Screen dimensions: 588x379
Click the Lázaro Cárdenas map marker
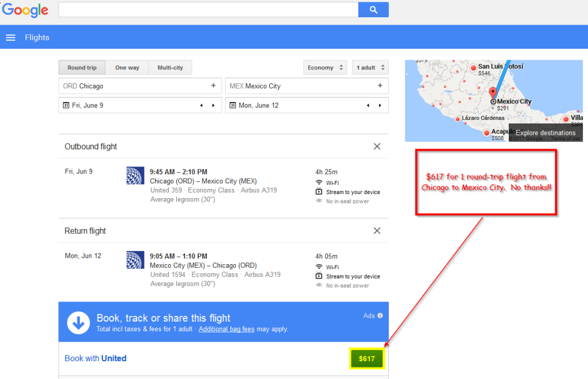457,119
